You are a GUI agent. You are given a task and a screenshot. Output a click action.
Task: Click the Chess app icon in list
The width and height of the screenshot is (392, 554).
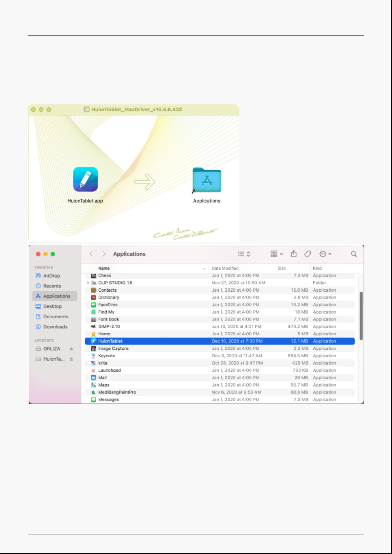(x=93, y=276)
